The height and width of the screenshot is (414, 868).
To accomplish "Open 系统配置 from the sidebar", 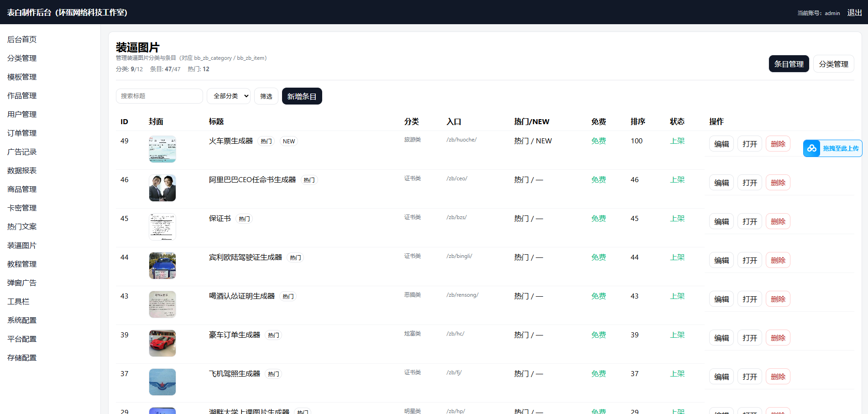I will (22, 320).
